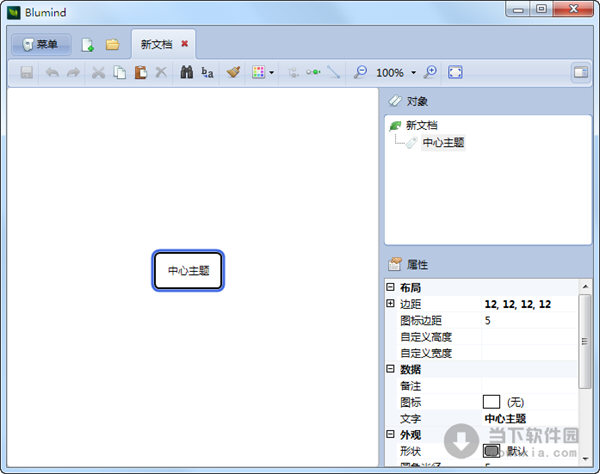Click the diagonal line tool icon

coord(334,72)
